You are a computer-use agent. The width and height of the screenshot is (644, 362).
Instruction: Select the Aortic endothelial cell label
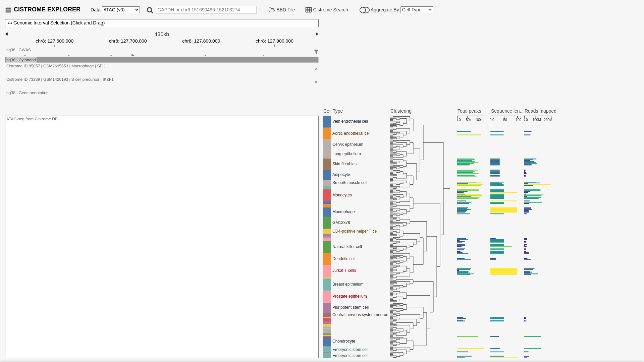[x=351, y=133]
